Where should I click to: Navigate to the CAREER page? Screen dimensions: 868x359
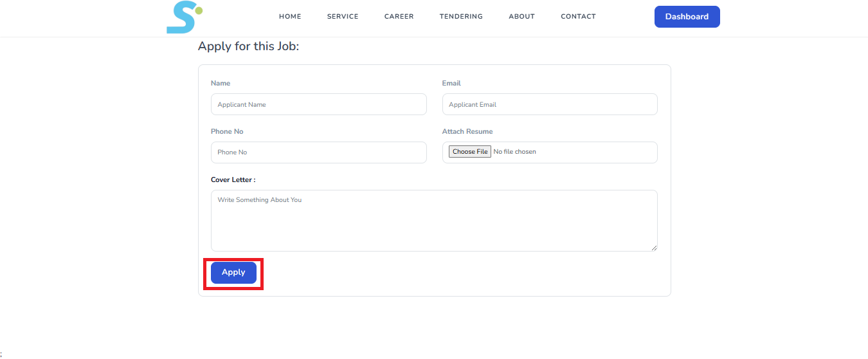point(399,17)
